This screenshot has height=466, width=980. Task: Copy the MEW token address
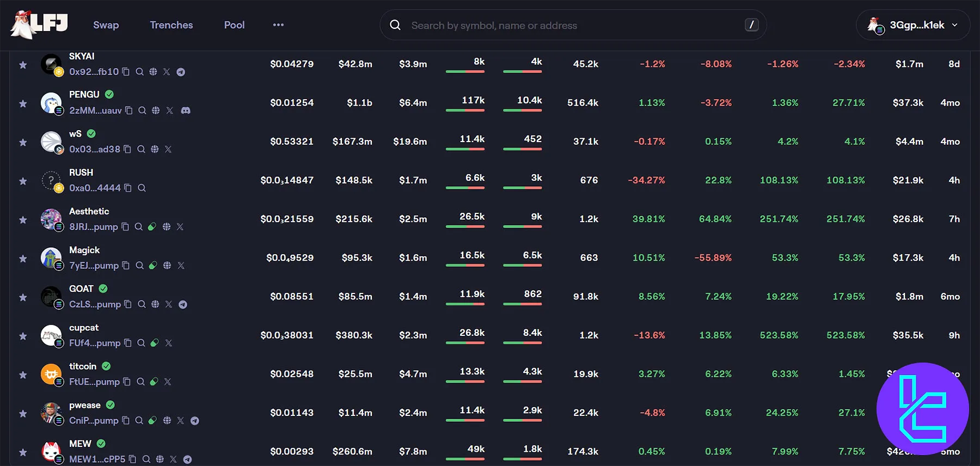click(132, 459)
